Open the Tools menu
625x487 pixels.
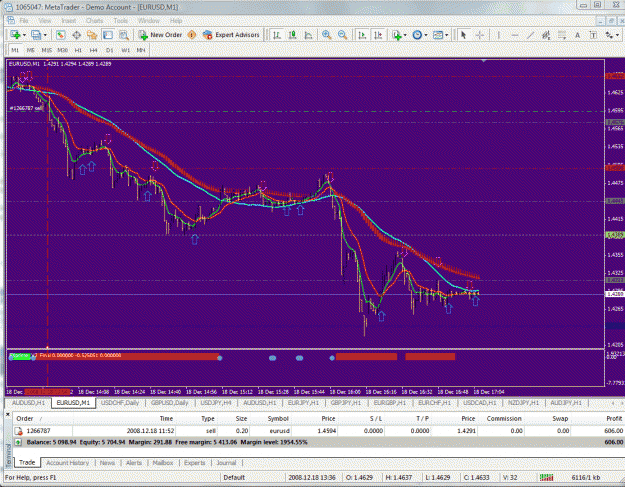pyautogui.click(x=121, y=20)
